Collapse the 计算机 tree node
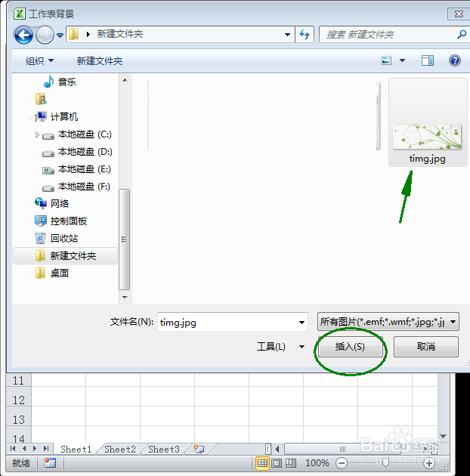 pos(29,117)
